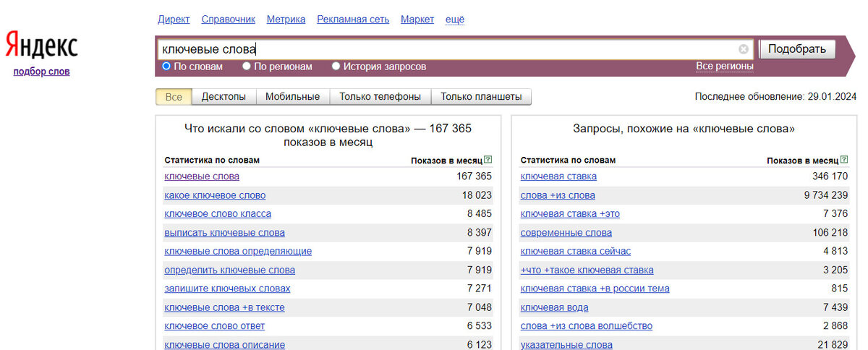868x350 pixels.
Task: Open the 'определить ключевые слова' query link
Action: click(229, 270)
